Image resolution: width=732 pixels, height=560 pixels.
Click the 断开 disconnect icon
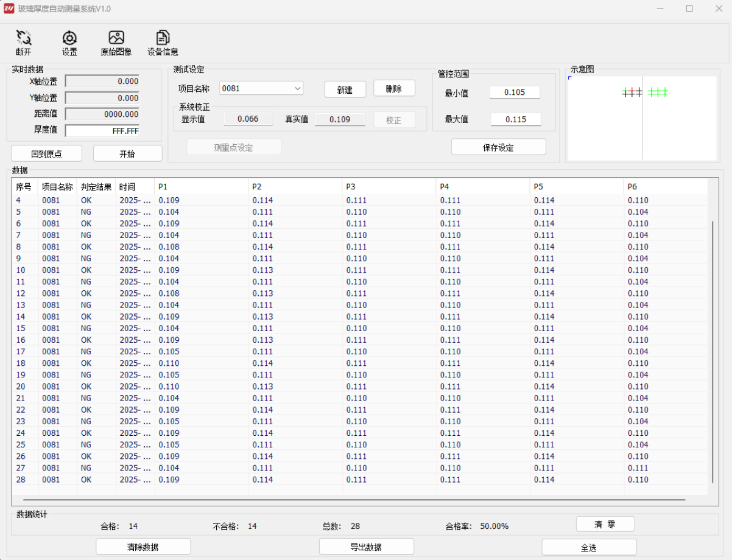[24, 38]
